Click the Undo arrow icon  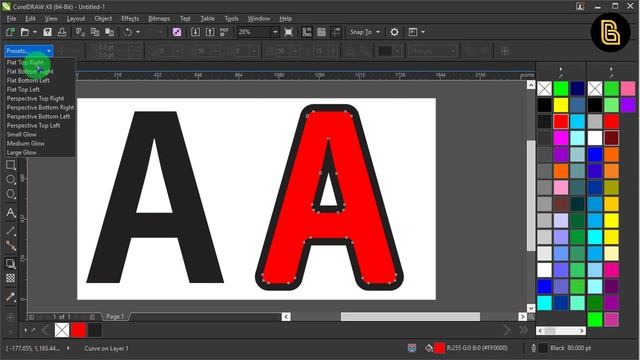click(x=128, y=32)
